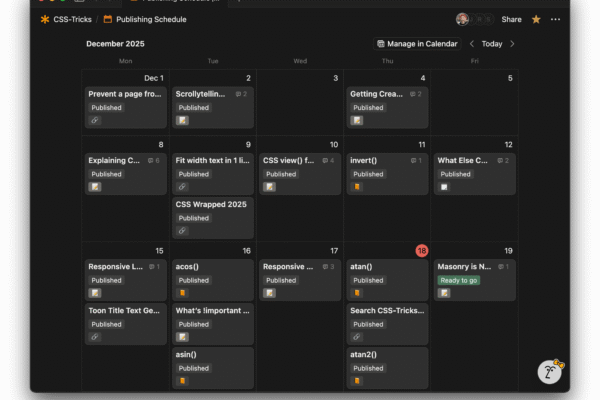Open the atan2() entry
Image resolution: width=600 pixels, height=400 pixels.
click(x=387, y=368)
